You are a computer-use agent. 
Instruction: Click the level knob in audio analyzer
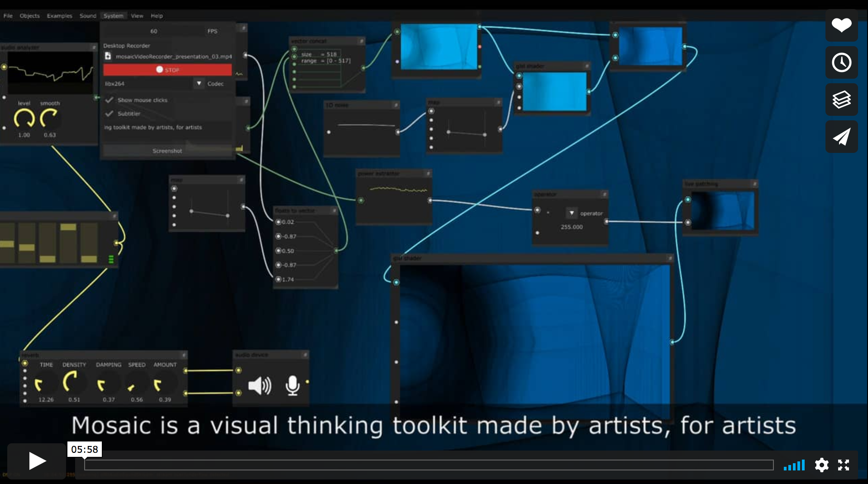[x=24, y=119]
